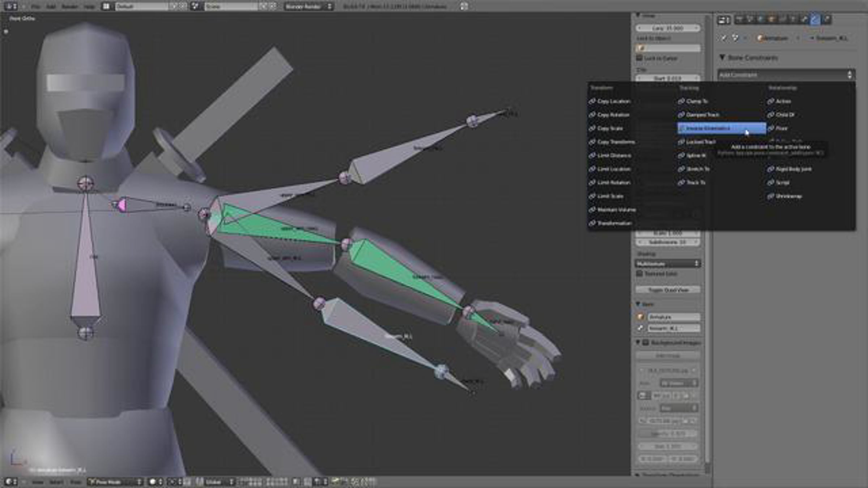
Task: Open the Pose menu in viewport header
Action: click(x=75, y=482)
